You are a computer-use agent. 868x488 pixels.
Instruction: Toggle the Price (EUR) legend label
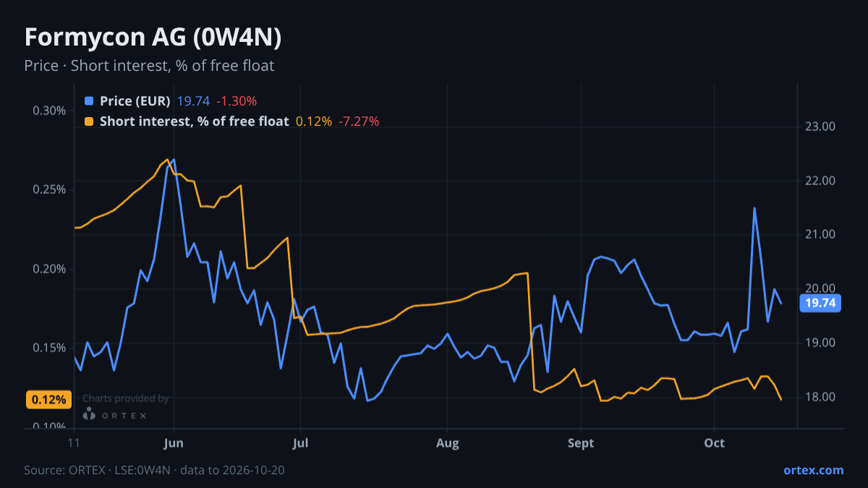point(135,101)
